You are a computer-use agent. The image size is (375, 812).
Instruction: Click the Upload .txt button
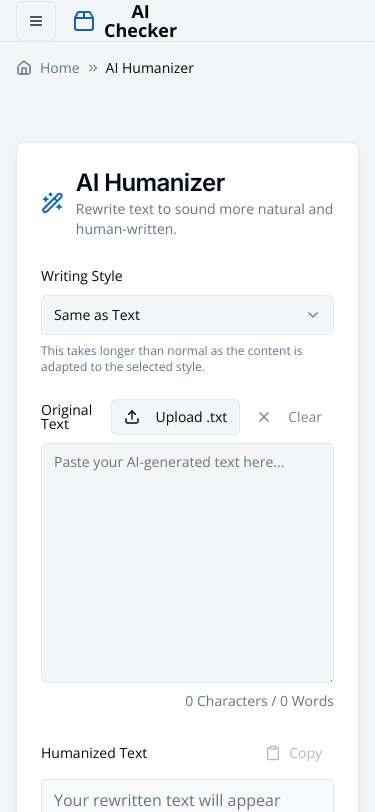pos(176,417)
